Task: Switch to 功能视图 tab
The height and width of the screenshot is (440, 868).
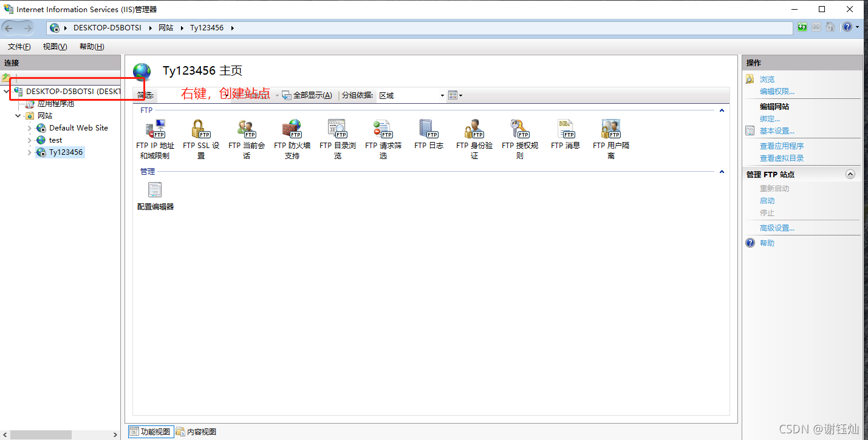Action: point(150,432)
